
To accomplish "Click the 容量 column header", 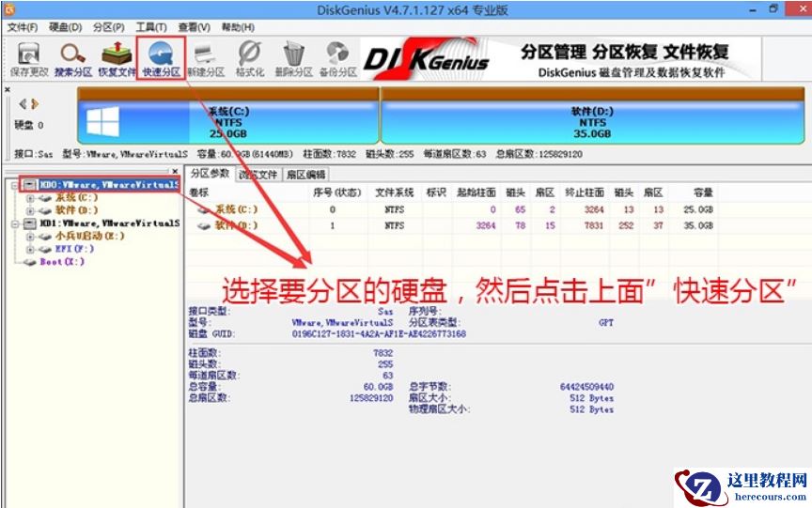I will click(703, 192).
